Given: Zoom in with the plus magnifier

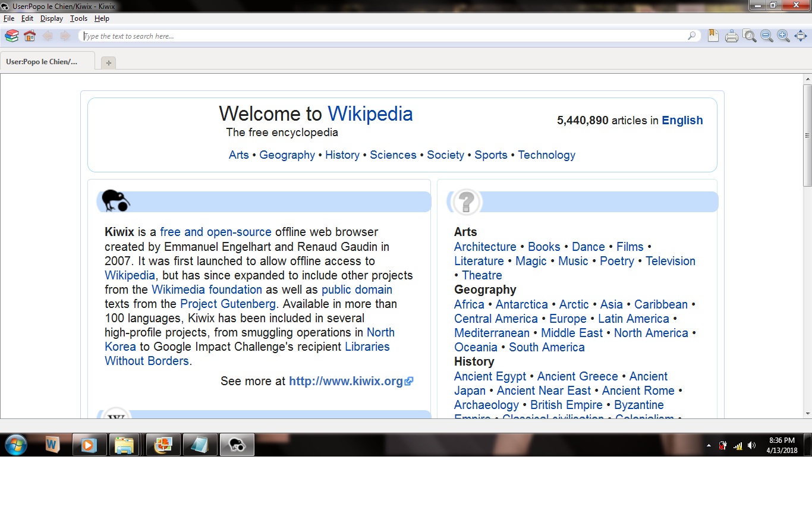Looking at the screenshot, I should (784, 36).
